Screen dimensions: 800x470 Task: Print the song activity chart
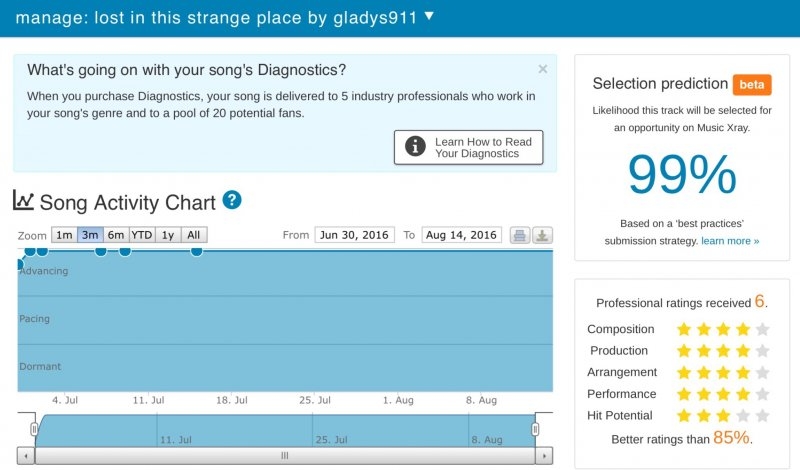[520, 235]
